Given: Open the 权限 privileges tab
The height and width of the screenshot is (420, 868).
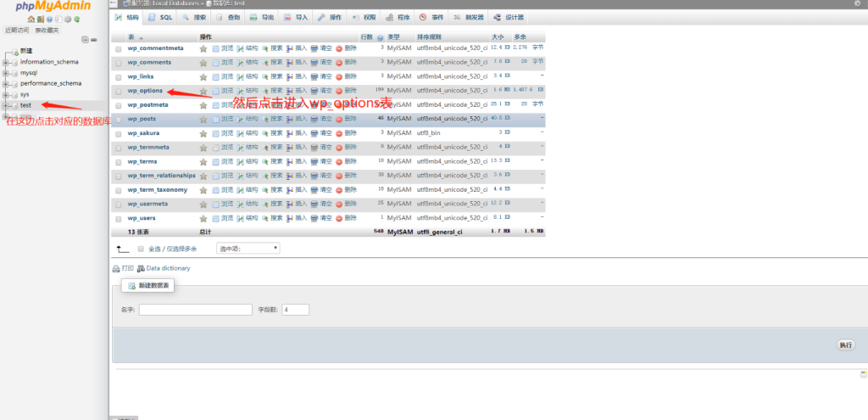Looking at the screenshot, I should pos(364,17).
